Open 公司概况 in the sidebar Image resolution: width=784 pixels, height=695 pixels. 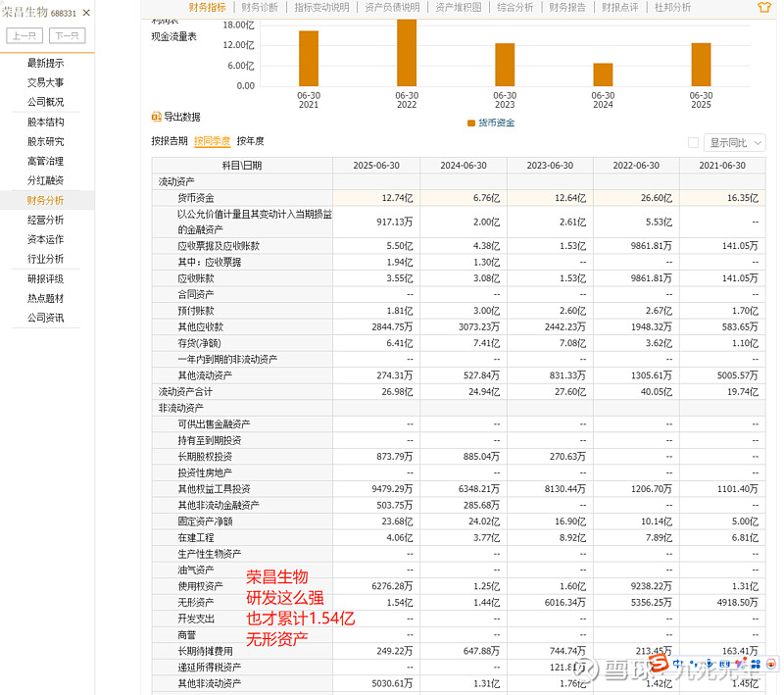coord(45,102)
